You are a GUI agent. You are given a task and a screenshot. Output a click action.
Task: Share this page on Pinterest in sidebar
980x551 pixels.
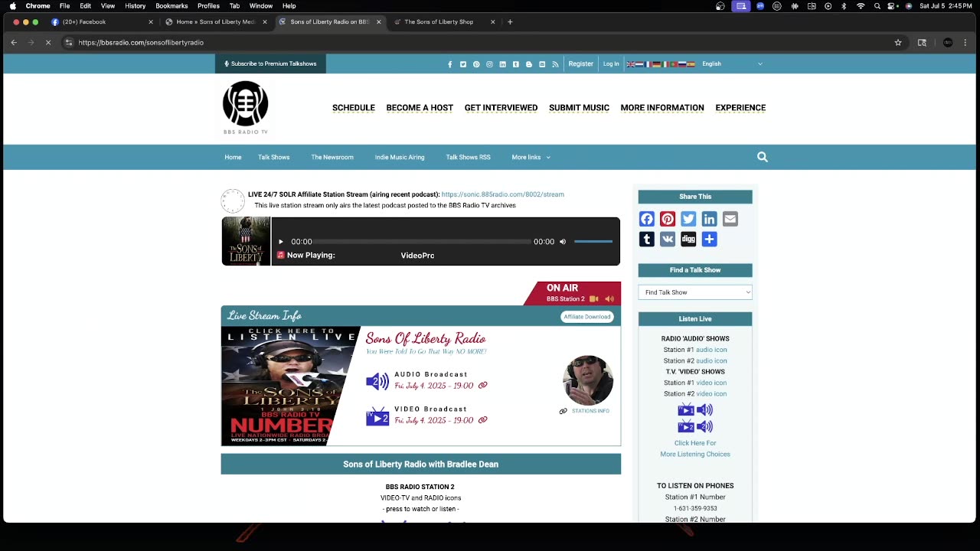[x=668, y=220]
